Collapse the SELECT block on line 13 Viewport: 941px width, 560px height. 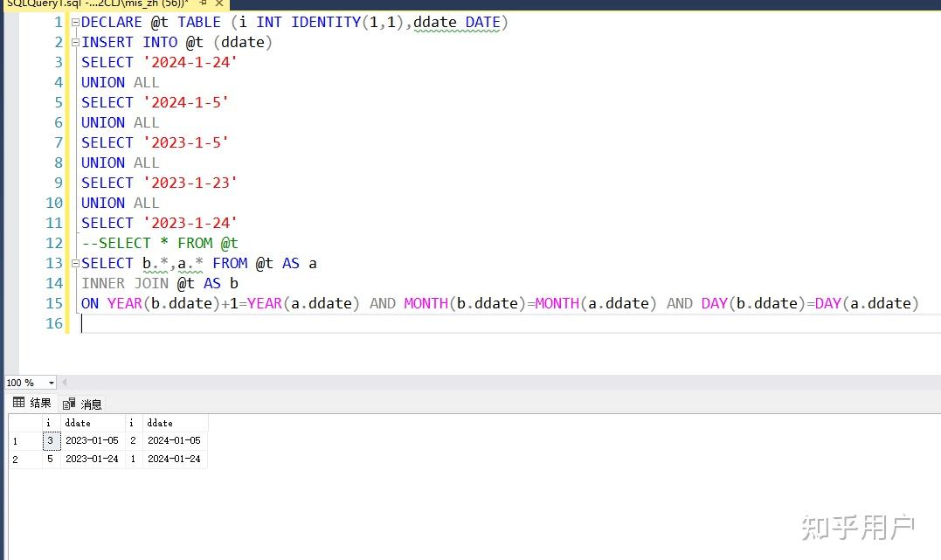[x=76, y=264]
